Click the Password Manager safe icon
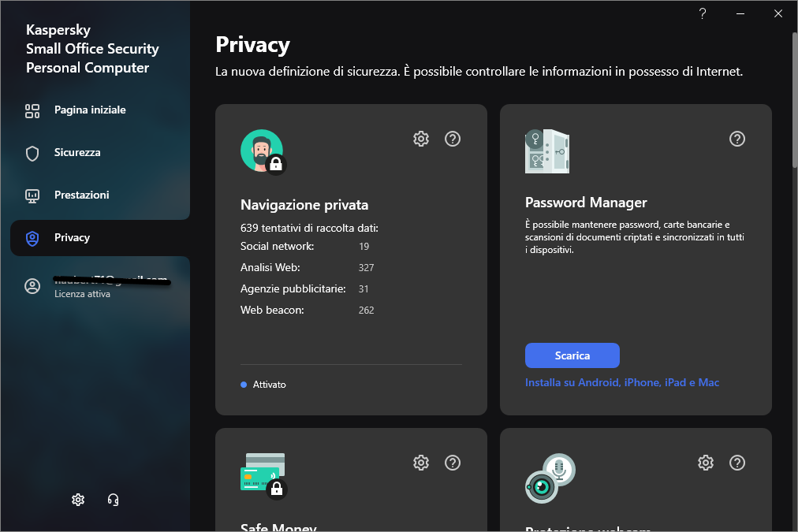798x532 pixels. tap(547, 151)
